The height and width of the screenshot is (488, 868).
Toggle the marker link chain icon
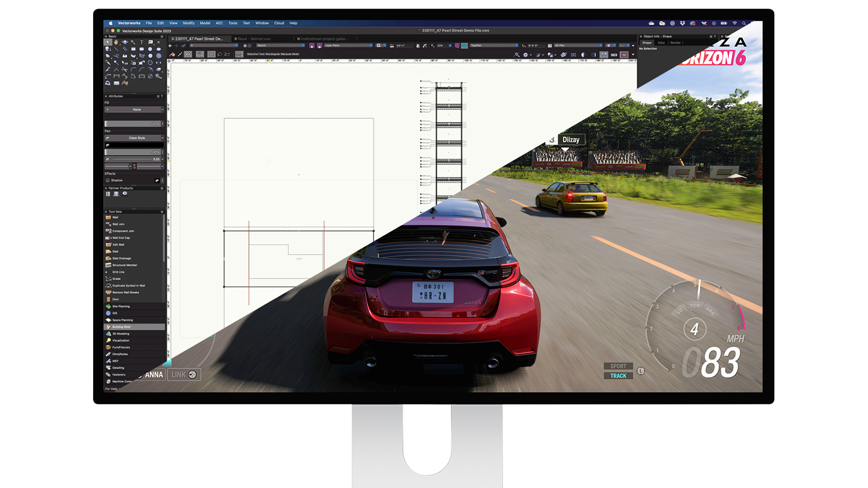point(134,166)
